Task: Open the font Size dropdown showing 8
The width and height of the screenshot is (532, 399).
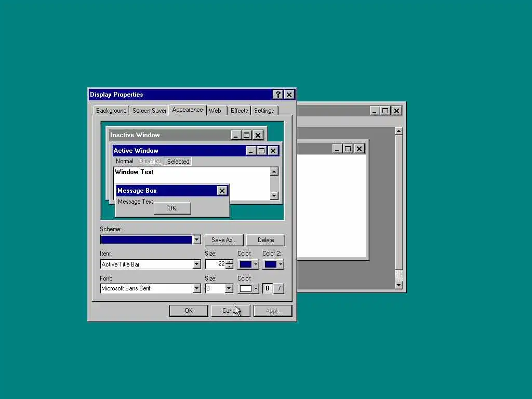Action: [229, 288]
